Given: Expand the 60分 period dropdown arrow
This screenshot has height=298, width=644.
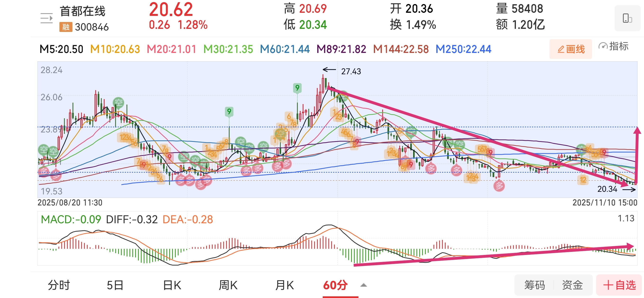Looking at the screenshot, I should click(363, 285).
